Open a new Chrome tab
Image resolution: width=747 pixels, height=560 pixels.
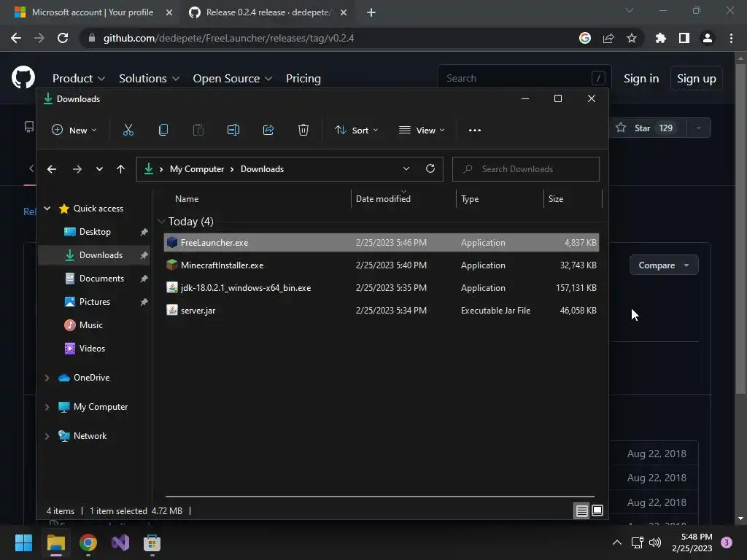tap(371, 12)
